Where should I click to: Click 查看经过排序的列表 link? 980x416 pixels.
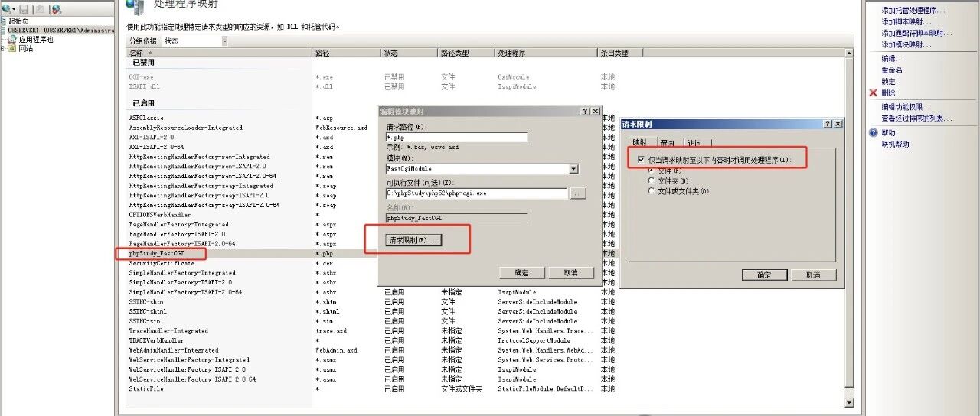pos(916,119)
